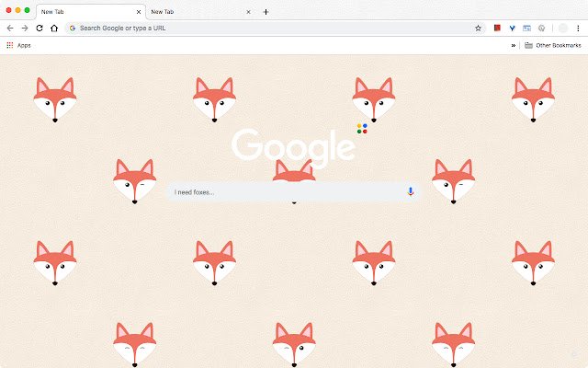Open the home page button

coord(54,29)
